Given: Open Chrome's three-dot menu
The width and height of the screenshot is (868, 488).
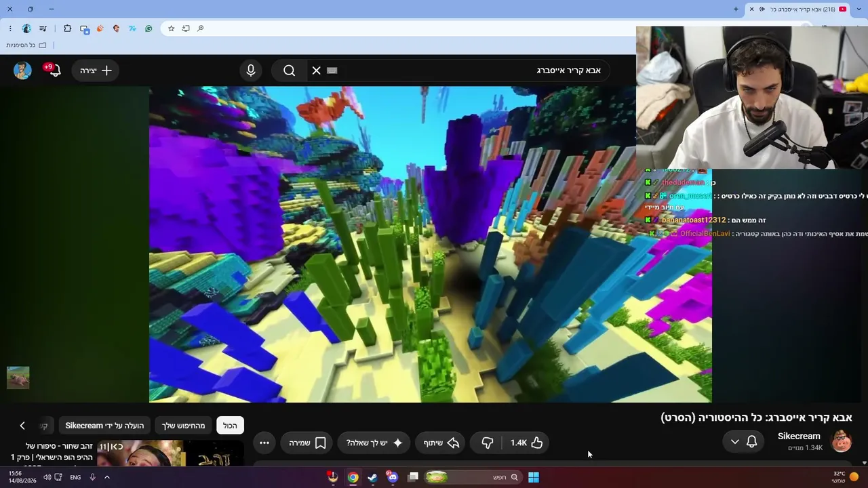Looking at the screenshot, I should (10, 28).
